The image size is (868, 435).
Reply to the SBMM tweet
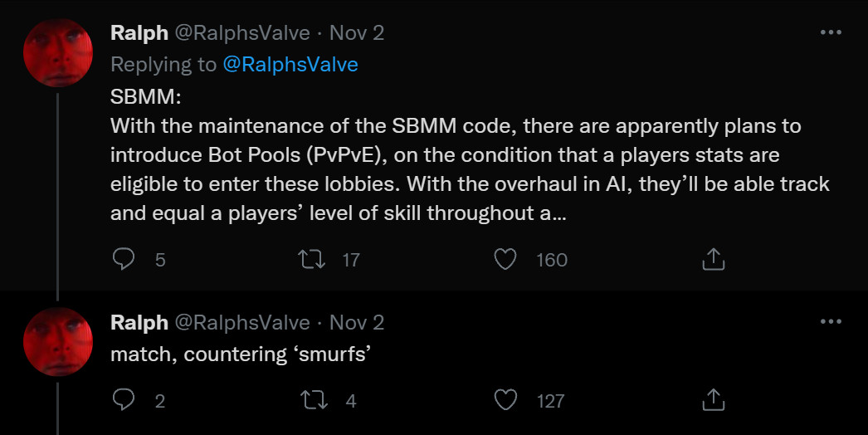(x=124, y=260)
